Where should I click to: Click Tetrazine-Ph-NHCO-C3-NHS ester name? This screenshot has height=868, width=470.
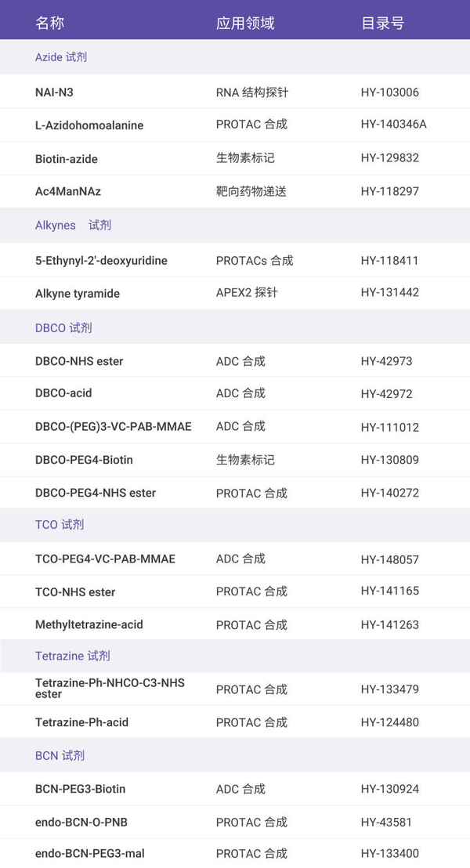110,688
